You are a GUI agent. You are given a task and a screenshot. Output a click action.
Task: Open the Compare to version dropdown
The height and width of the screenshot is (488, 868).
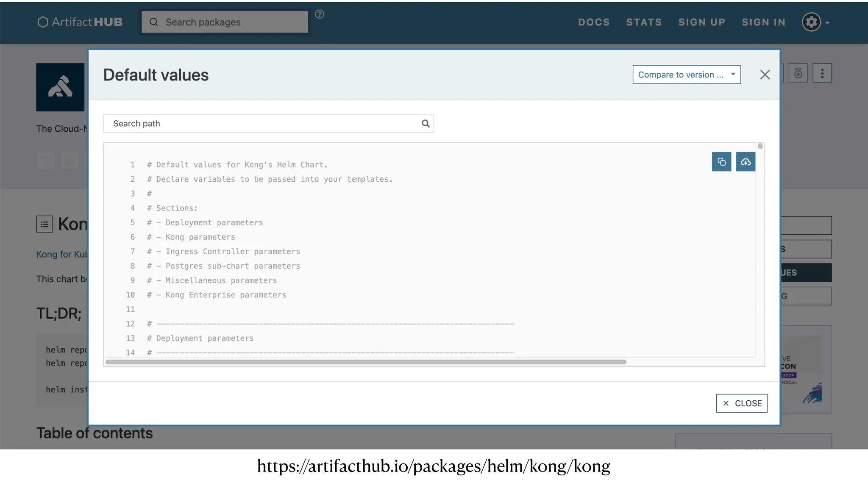(687, 75)
